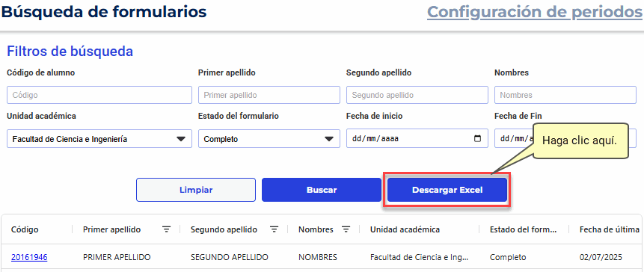The height and width of the screenshot is (272, 644).
Task: Focus the Nombres input field
Action: [565, 95]
